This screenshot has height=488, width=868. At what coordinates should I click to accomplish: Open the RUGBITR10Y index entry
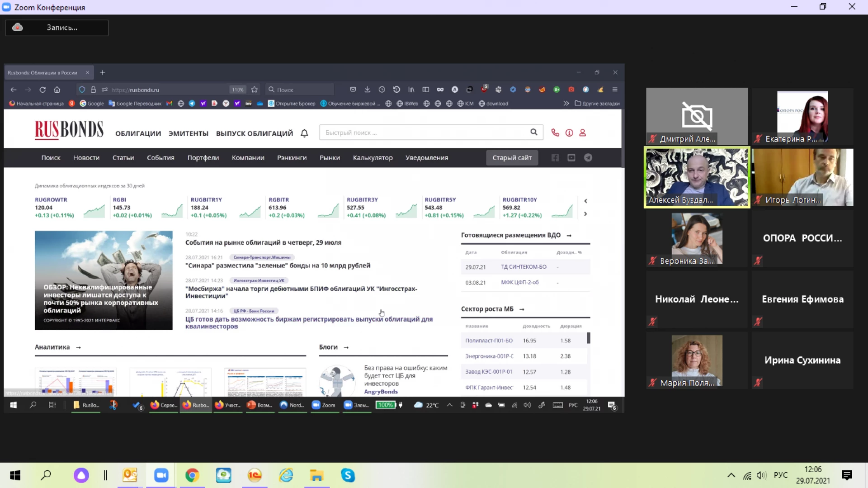tap(538, 208)
